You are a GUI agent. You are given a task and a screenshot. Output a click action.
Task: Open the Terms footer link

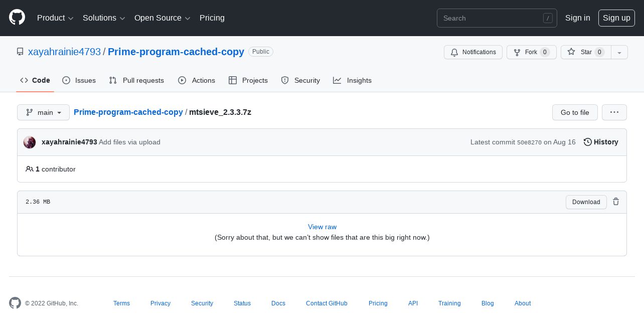pos(121,303)
